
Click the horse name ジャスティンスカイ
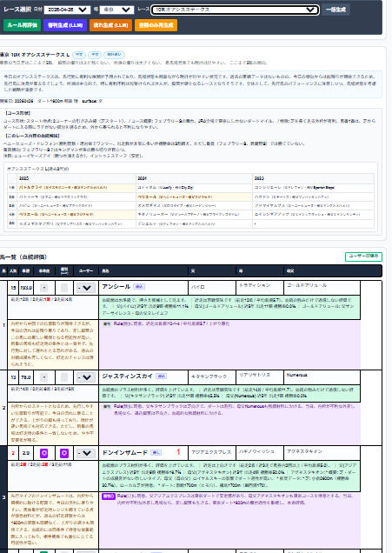point(127,376)
